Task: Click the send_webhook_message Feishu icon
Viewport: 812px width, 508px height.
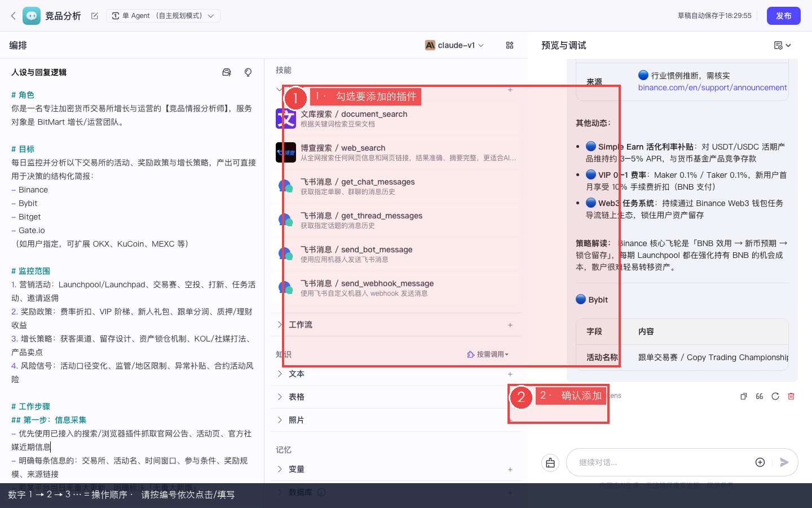Action: click(x=286, y=288)
